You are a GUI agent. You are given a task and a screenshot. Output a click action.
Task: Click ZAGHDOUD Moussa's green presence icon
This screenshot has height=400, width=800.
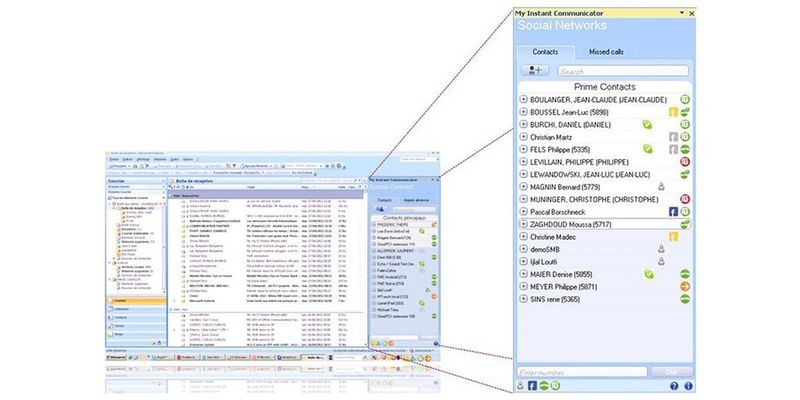pos(685,224)
